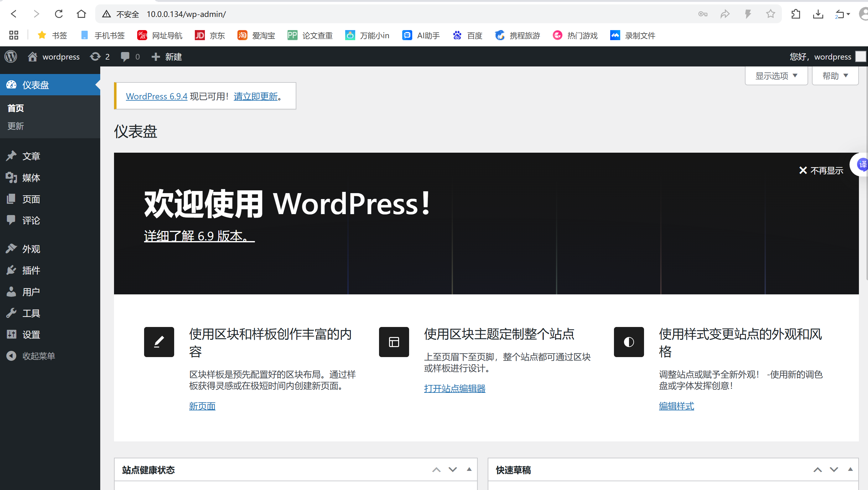Open the 仪表盘 sidebar menu

pos(50,85)
